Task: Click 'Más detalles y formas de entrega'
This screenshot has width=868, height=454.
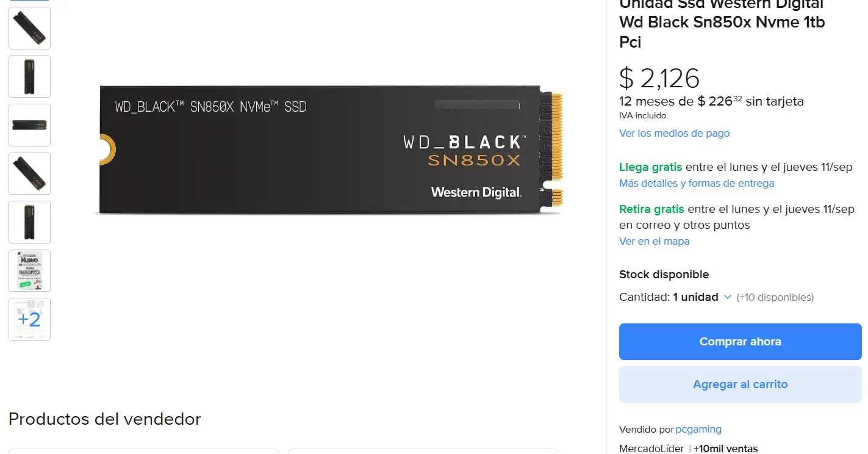Action: [x=696, y=183]
